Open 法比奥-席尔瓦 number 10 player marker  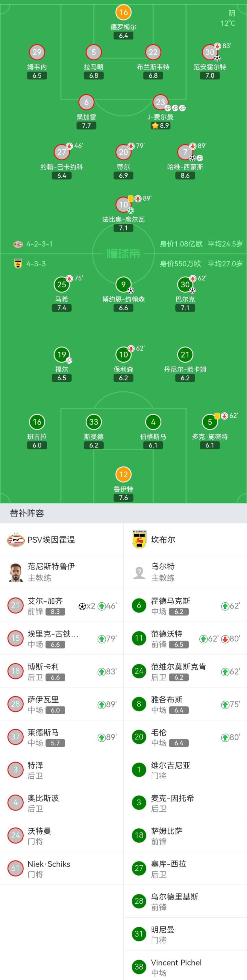pyautogui.click(x=123, y=205)
